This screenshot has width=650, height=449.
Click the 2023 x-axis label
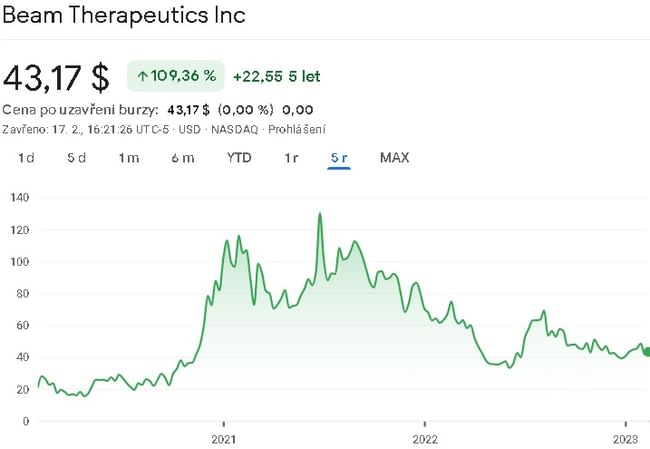point(625,438)
